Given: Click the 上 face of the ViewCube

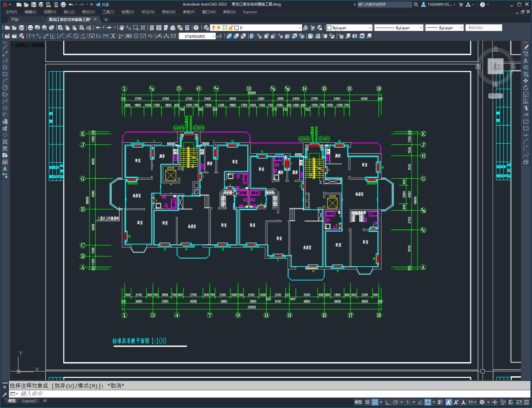Looking at the screenshot, I should pyautogui.click(x=495, y=66).
